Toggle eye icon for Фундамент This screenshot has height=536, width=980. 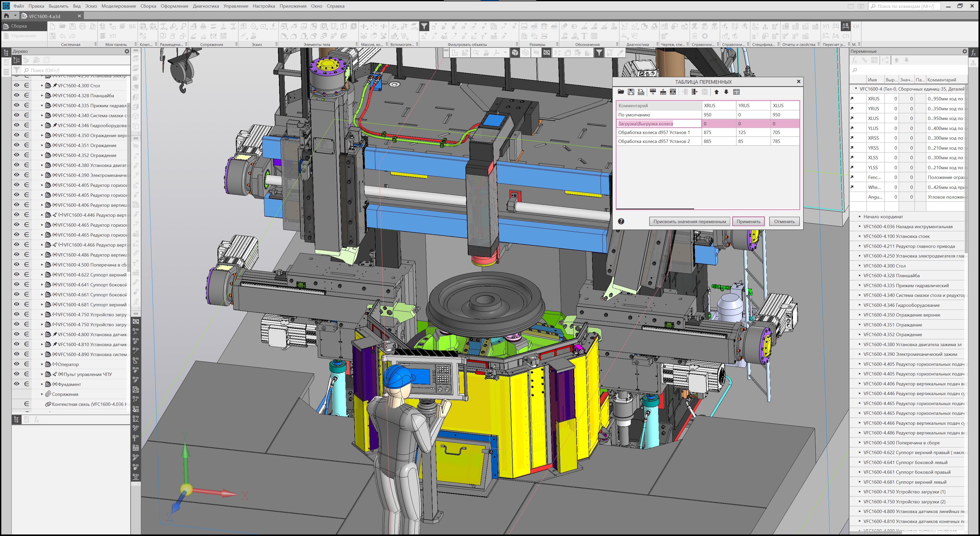[x=17, y=384]
